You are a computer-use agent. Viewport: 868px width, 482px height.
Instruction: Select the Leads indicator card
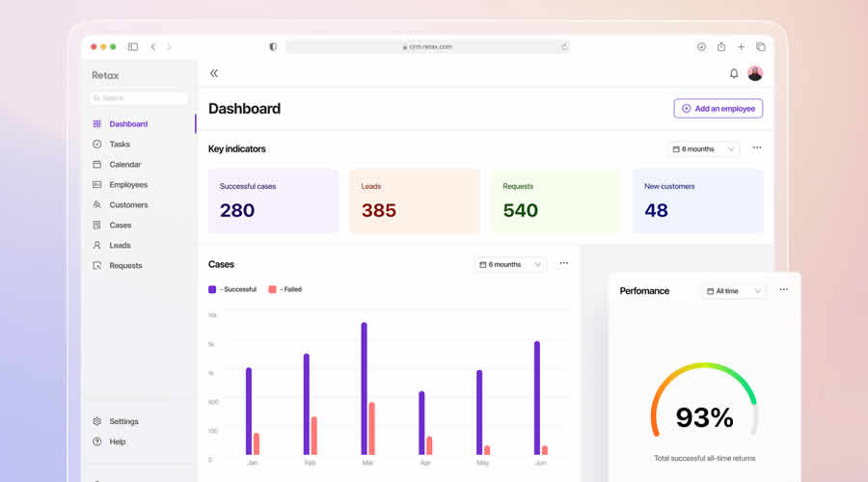point(415,201)
